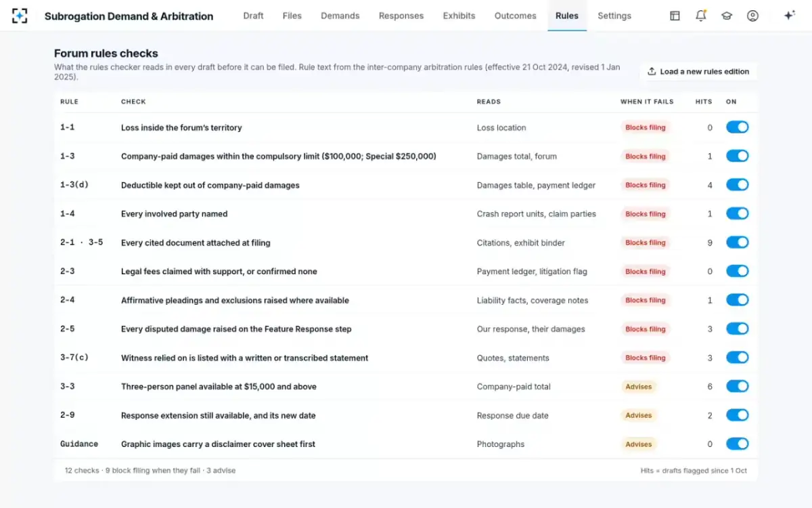The image size is (812, 508).
Task: Click Load a new rules edition
Action: (698, 71)
